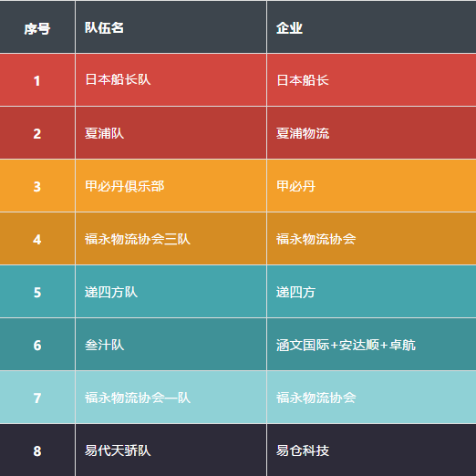Screen dimensions: 476x476
Task: Select the row number 5 cell
Action: coord(37,292)
